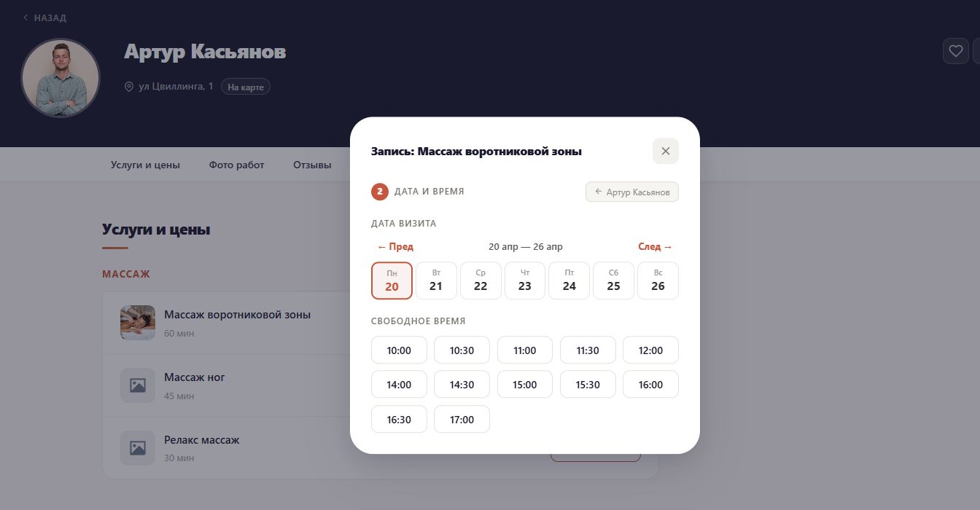The width and height of the screenshot is (980, 510).
Task: Select Monday 20 date
Action: [392, 280]
